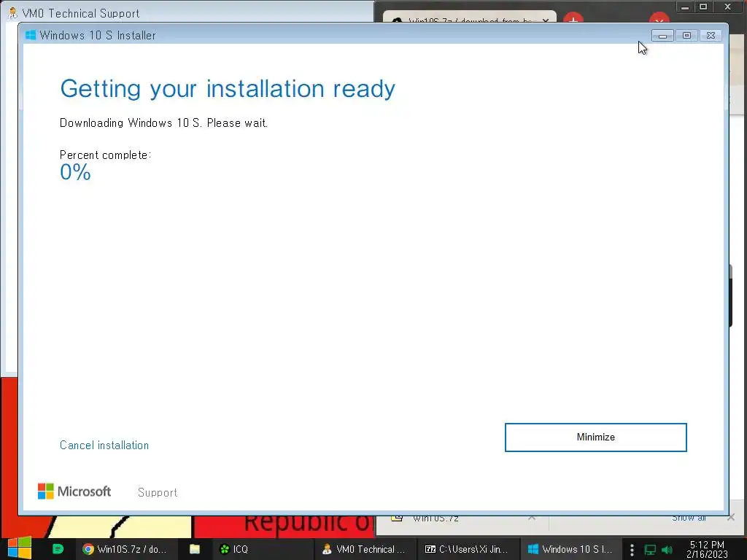Click Downloading Windows 10 S text
Screen dimensions: 747x560
coord(163,122)
